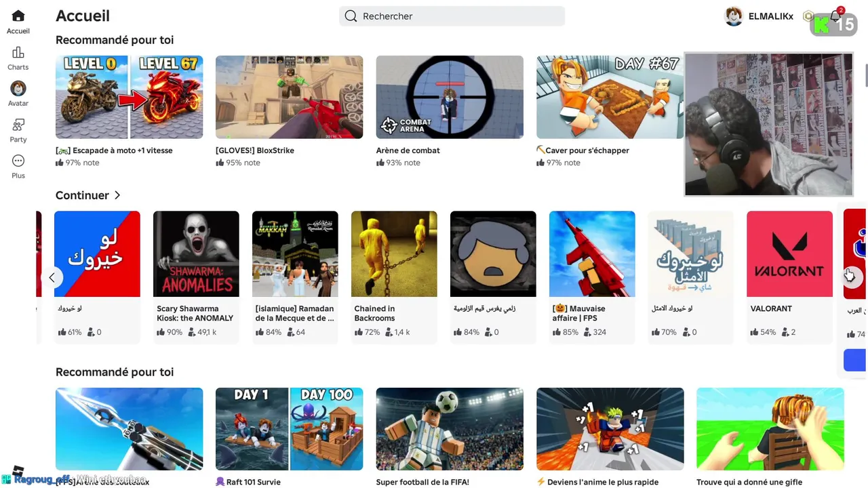Click the Raft 101 Survie title

pyautogui.click(x=248, y=482)
